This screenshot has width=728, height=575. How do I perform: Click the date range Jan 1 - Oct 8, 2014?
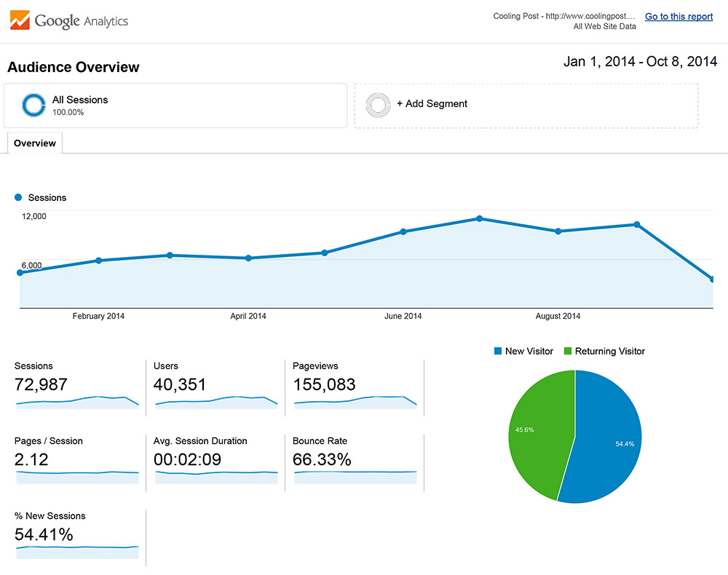pyautogui.click(x=640, y=62)
